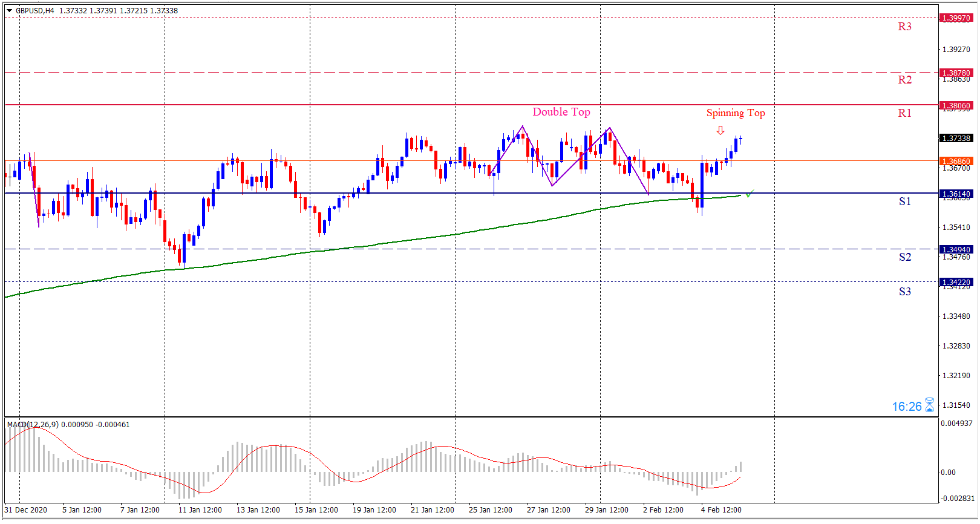Click the 1.37338 current price tag
The image size is (980, 524).
[956, 139]
